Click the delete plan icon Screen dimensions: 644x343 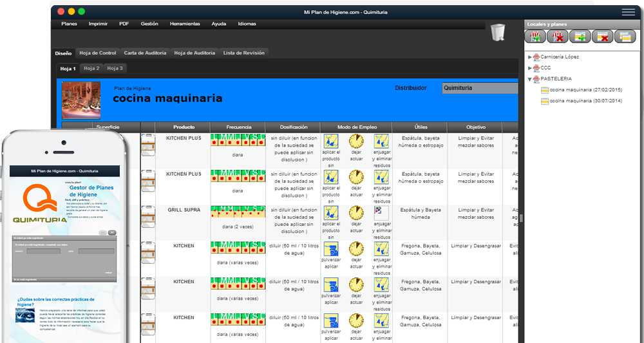[x=603, y=37]
